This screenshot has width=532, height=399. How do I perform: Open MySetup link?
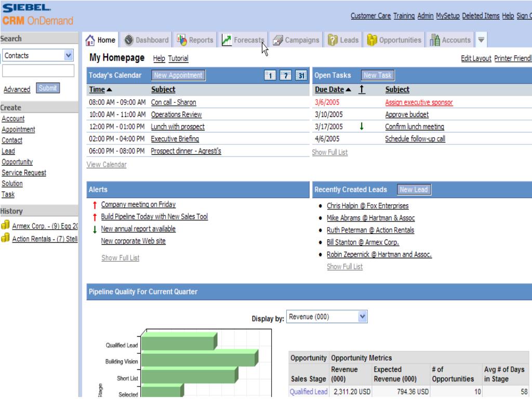coord(447,16)
